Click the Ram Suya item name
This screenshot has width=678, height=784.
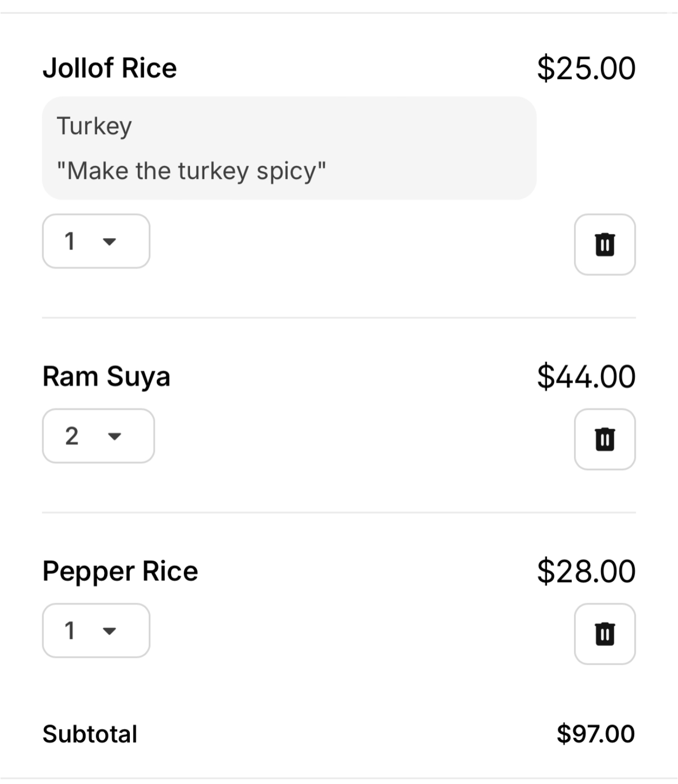(x=106, y=376)
